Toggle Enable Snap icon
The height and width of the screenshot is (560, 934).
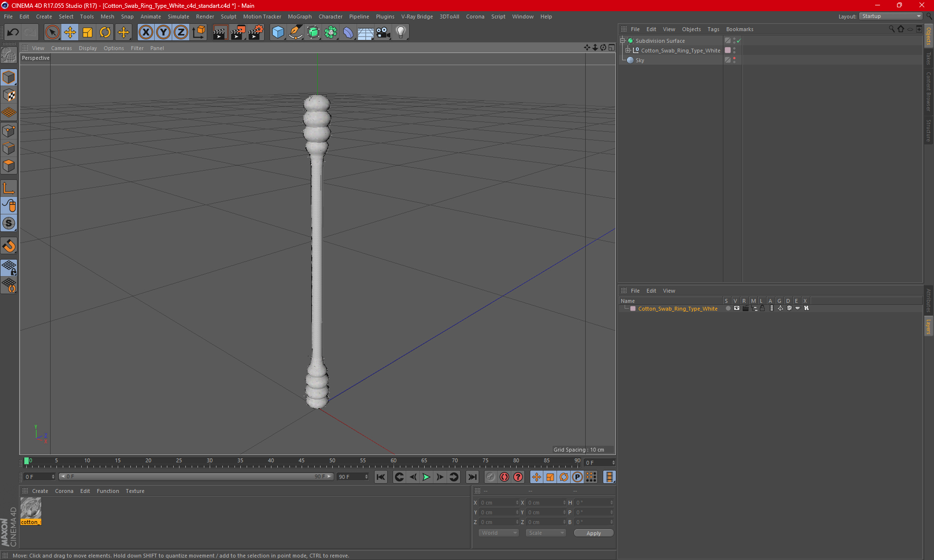pyautogui.click(x=9, y=224)
